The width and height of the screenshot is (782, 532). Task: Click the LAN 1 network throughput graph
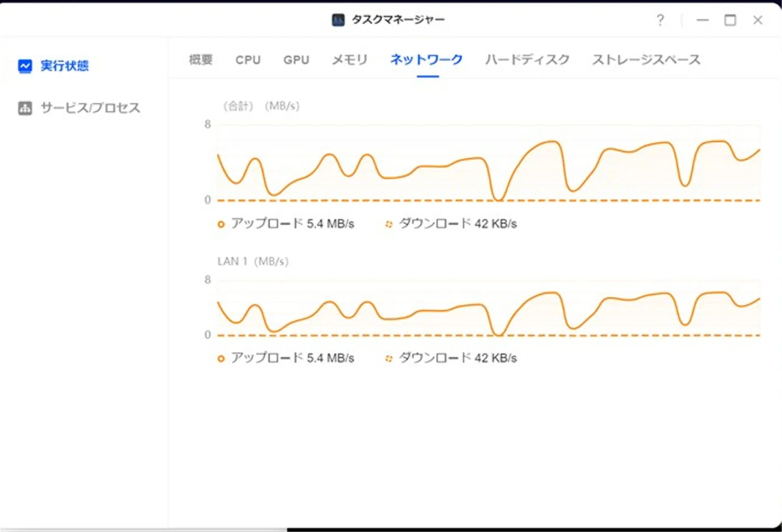(489, 308)
